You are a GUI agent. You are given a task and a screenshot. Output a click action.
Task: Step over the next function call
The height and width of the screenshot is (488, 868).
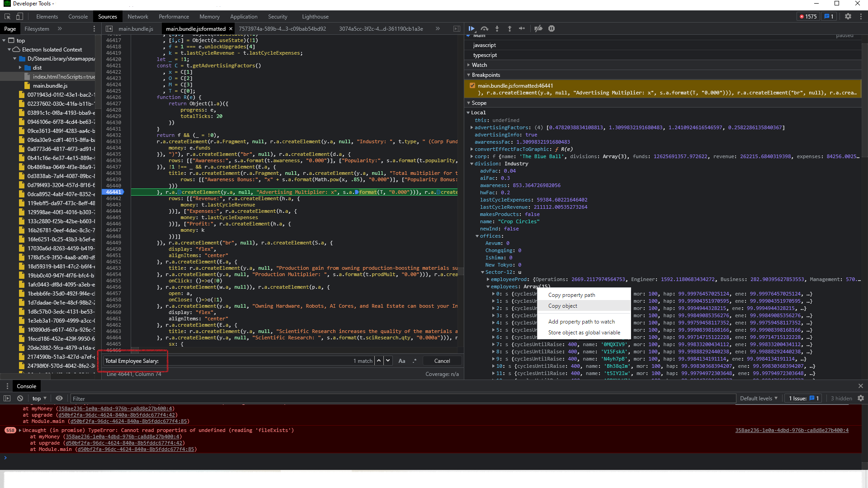click(x=485, y=28)
